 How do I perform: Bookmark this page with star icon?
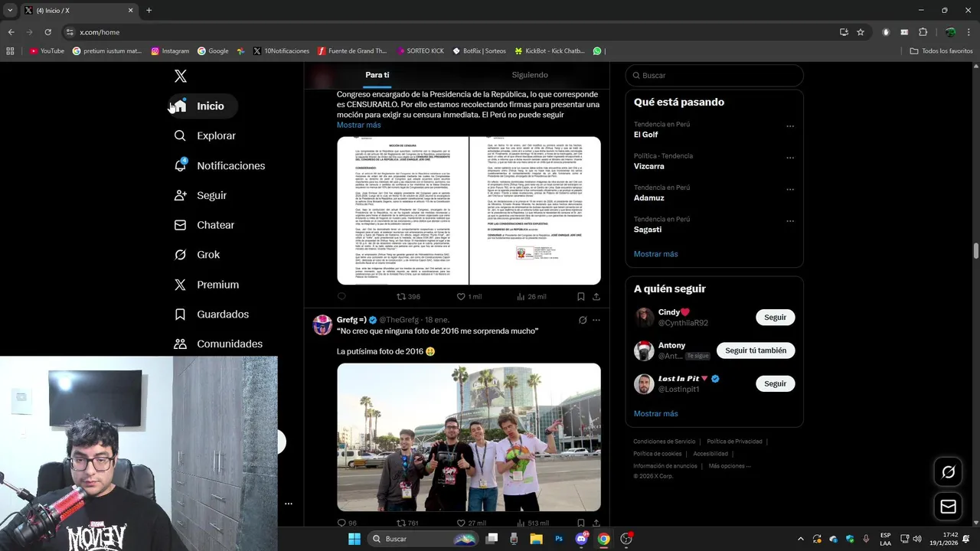pyautogui.click(x=861, y=32)
